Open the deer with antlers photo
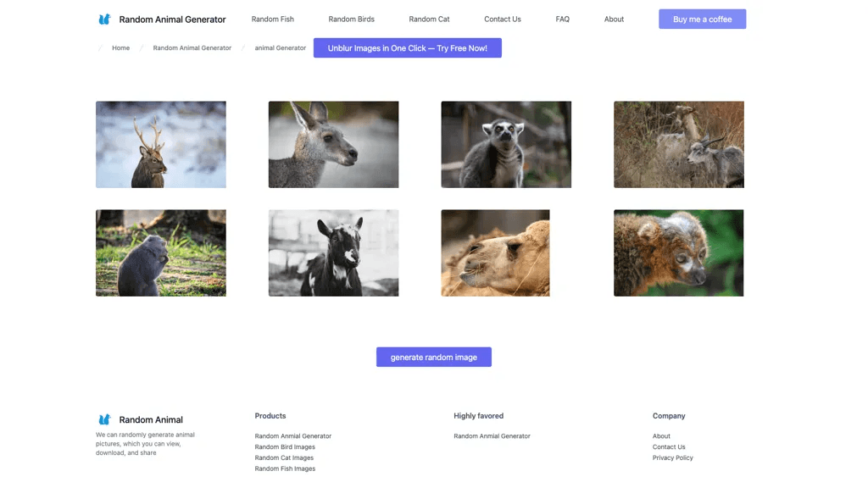This screenshot has height=488, width=868. [161, 144]
